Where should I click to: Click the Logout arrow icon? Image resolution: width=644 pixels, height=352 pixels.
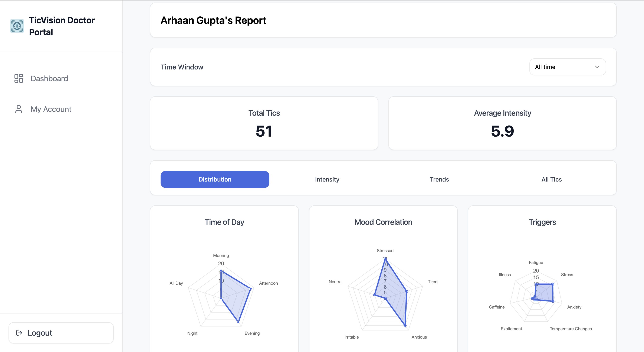(19, 333)
